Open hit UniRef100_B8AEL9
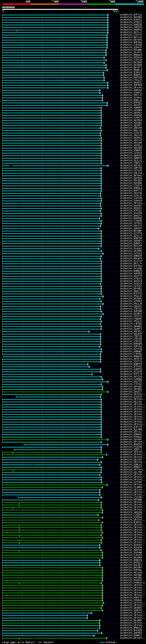This screenshot has height=644, width=146. click(131, 70)
